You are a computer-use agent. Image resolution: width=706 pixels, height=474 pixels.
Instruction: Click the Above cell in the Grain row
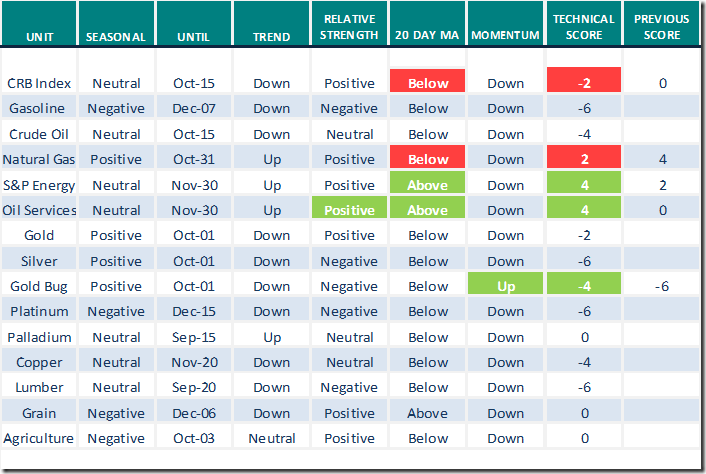point(427,413)
